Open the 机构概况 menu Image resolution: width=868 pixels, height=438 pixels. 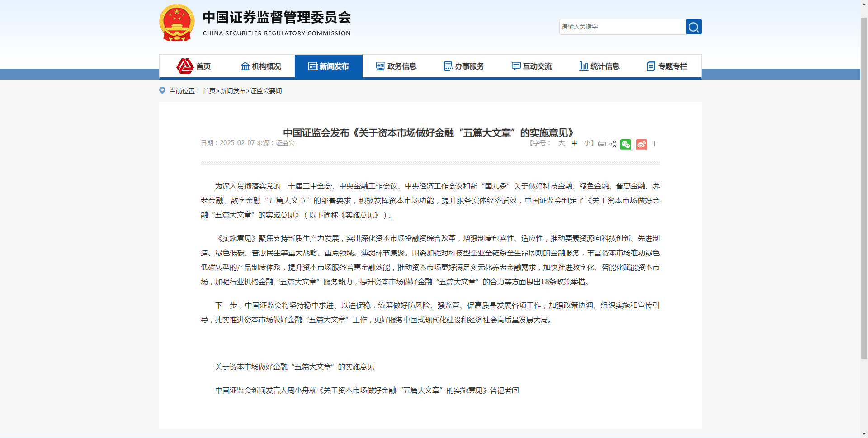(x=261, y=66)
